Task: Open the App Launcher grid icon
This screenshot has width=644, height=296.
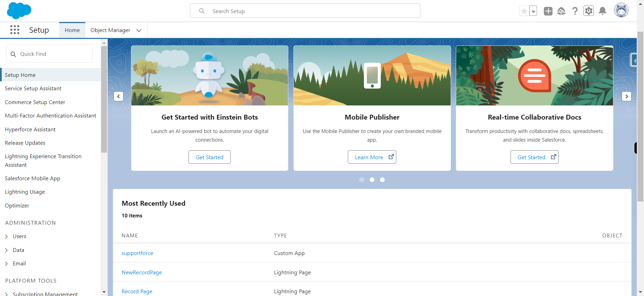Action: [x=15, y=30]
